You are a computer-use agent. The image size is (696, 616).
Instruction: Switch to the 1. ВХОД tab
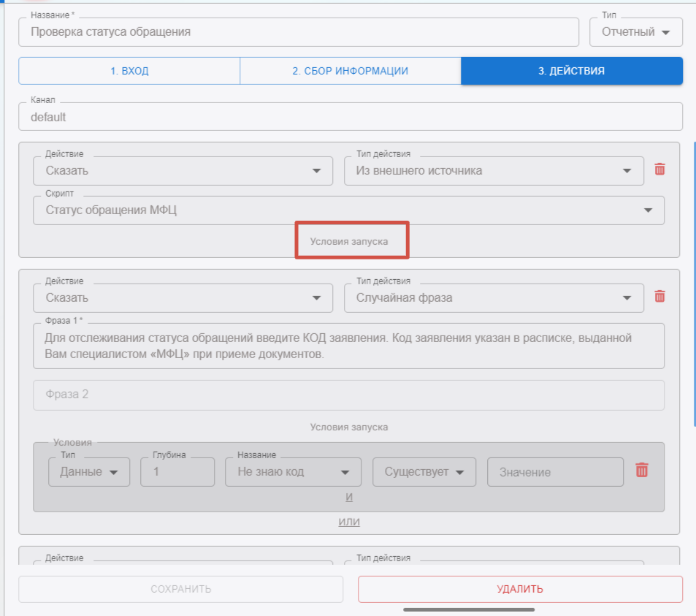click(x=129, y=71)
